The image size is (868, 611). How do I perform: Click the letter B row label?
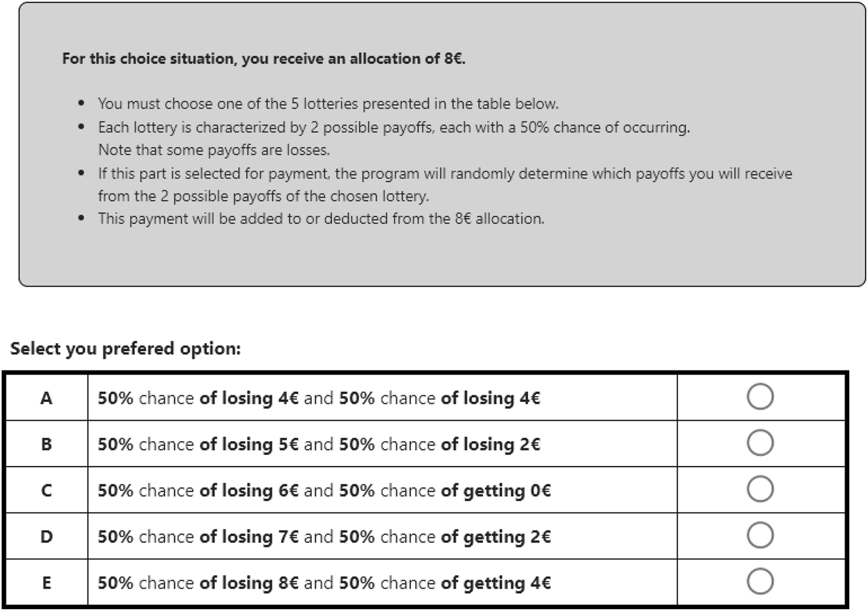(46, 444)
